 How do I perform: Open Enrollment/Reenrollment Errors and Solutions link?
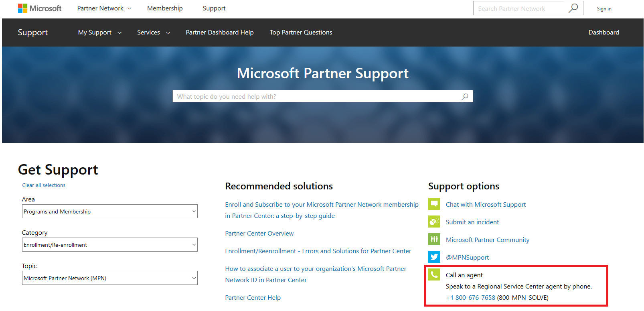point(318,251)
